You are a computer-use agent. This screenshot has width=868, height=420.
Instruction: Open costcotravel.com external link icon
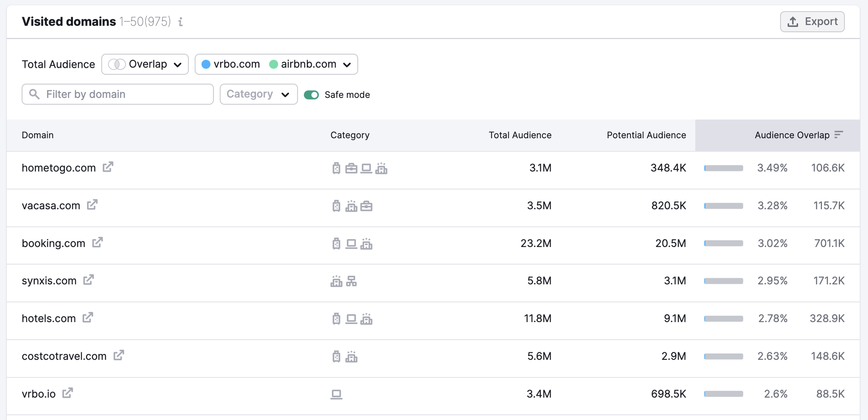pyautogui.click(x=119, y=356)
